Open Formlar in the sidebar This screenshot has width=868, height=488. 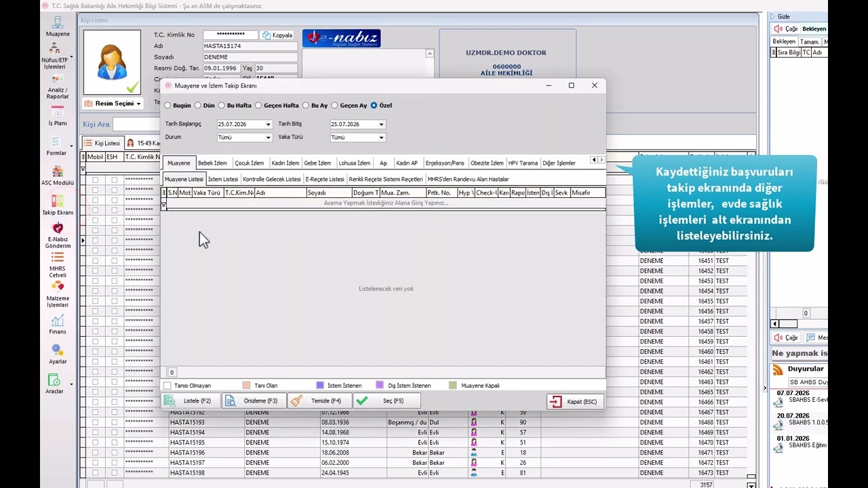coord(57,146)
